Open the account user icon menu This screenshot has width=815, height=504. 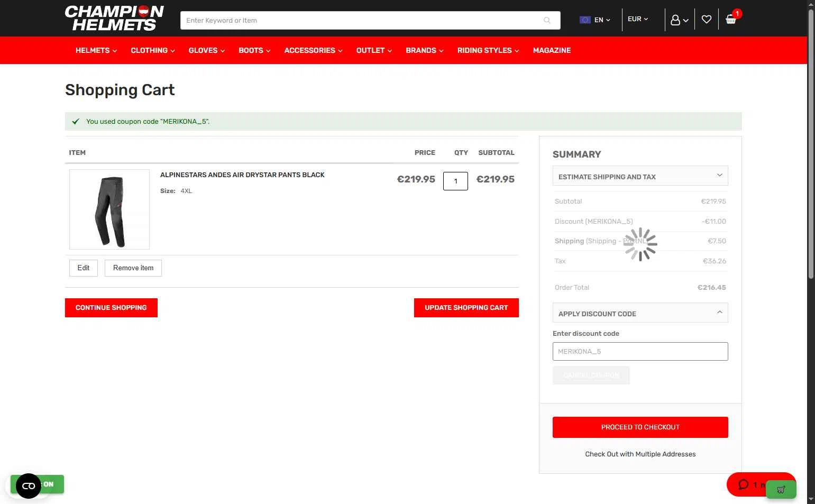pos(679,20)
